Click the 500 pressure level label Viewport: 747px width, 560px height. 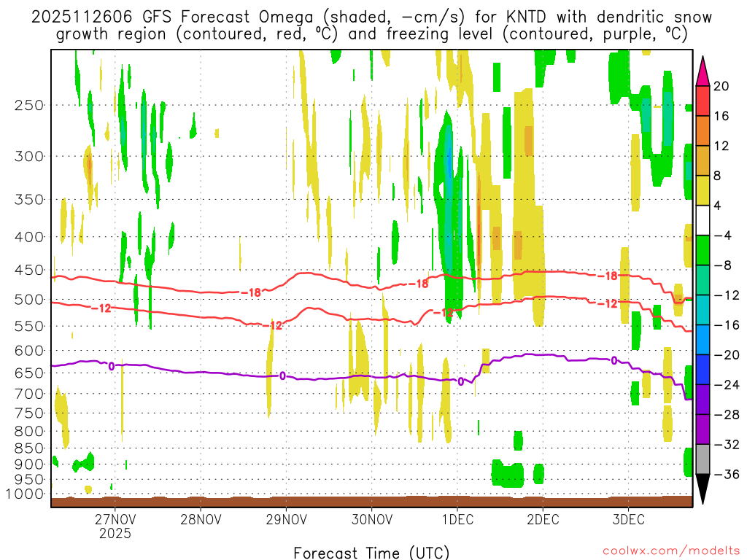click(29, 300)
